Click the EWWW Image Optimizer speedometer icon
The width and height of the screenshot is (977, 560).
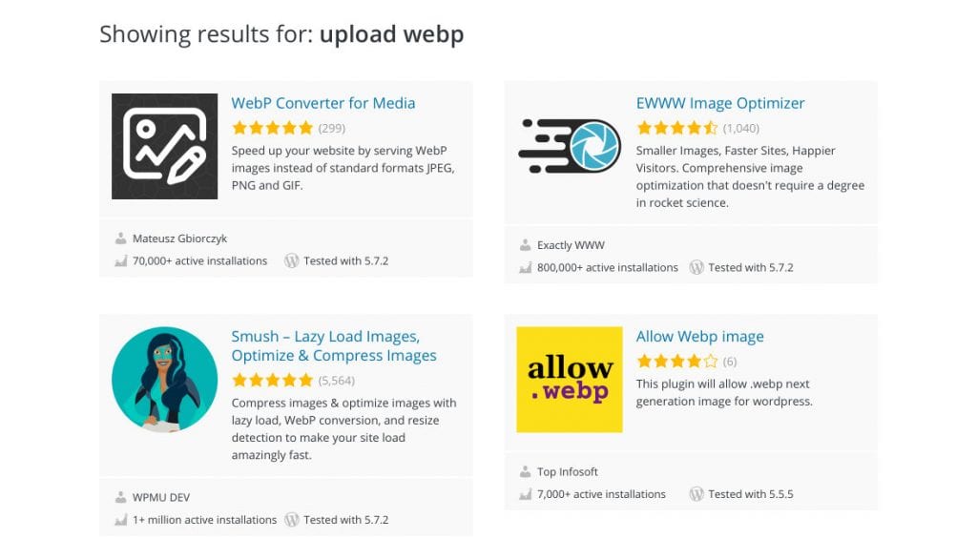tap(569, 145)
